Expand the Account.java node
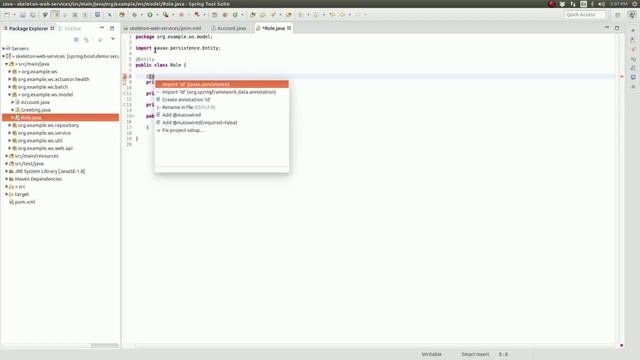 tap(13, 102)
